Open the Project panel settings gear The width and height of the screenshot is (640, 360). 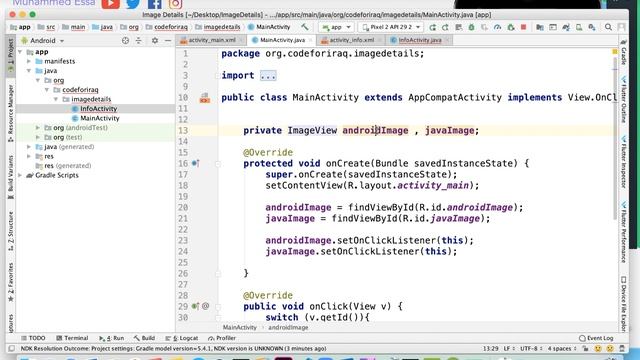[155, 40]
